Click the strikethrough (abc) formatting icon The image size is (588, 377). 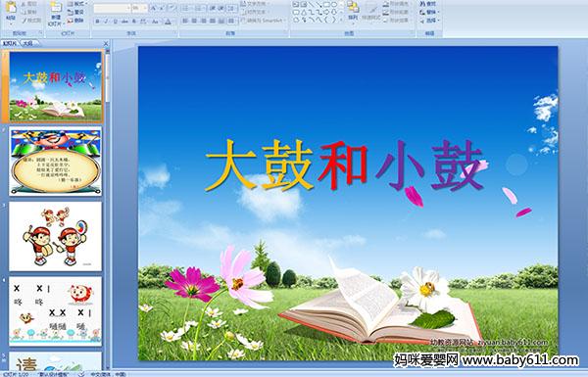124,22
